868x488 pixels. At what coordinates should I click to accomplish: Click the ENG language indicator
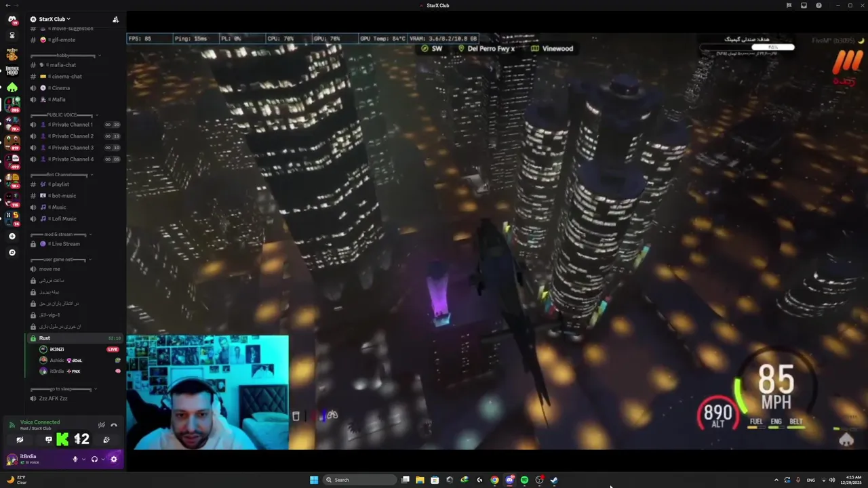[810, 480]
